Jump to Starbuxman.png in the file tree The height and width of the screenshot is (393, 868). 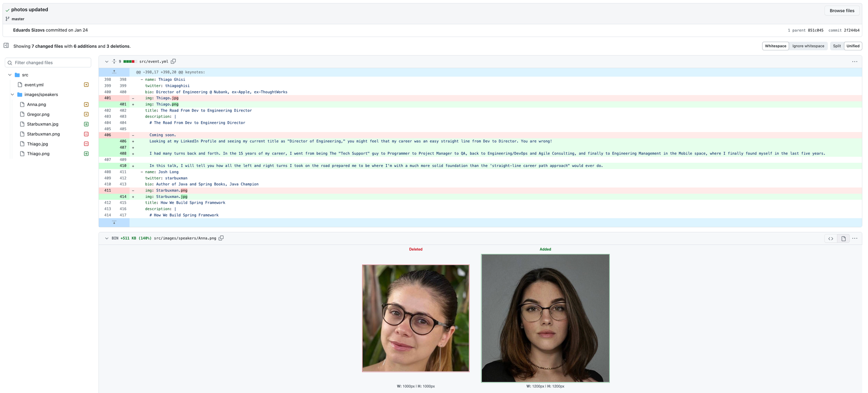point(43,134)
